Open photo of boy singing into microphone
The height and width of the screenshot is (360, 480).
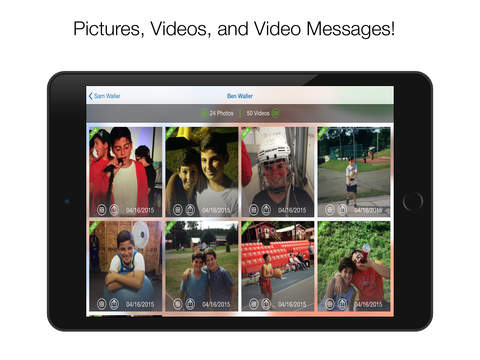[125, 172]
